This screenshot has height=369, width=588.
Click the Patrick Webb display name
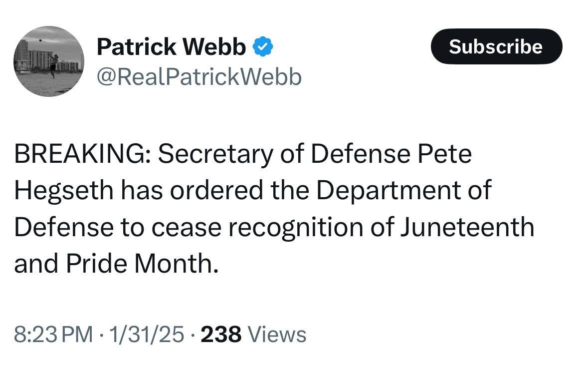(171, 47)
